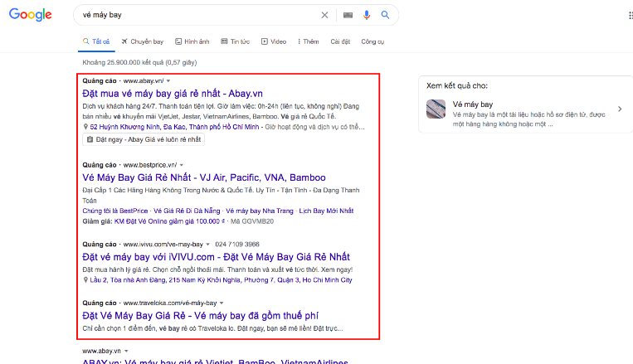Open 'Cài đặt' settings
633x364 pixels.
pyautogui.click(x=340, y=41)
